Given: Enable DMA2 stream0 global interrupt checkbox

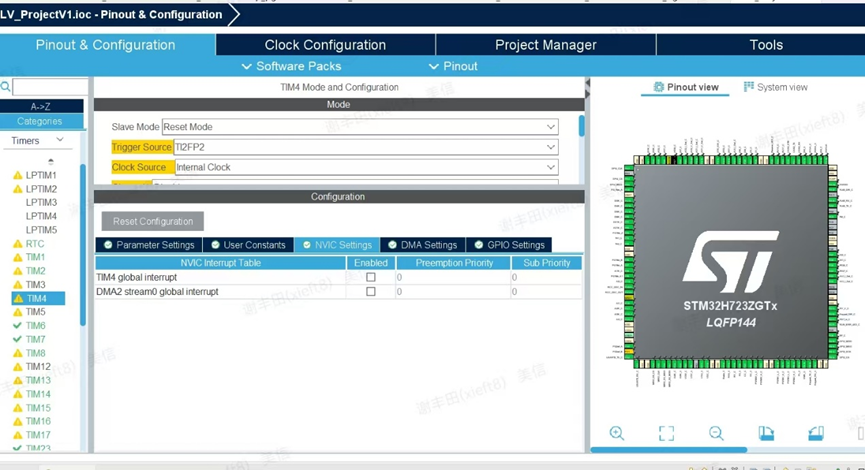Looking at the screenshot, I should click(x=371, y=291).
